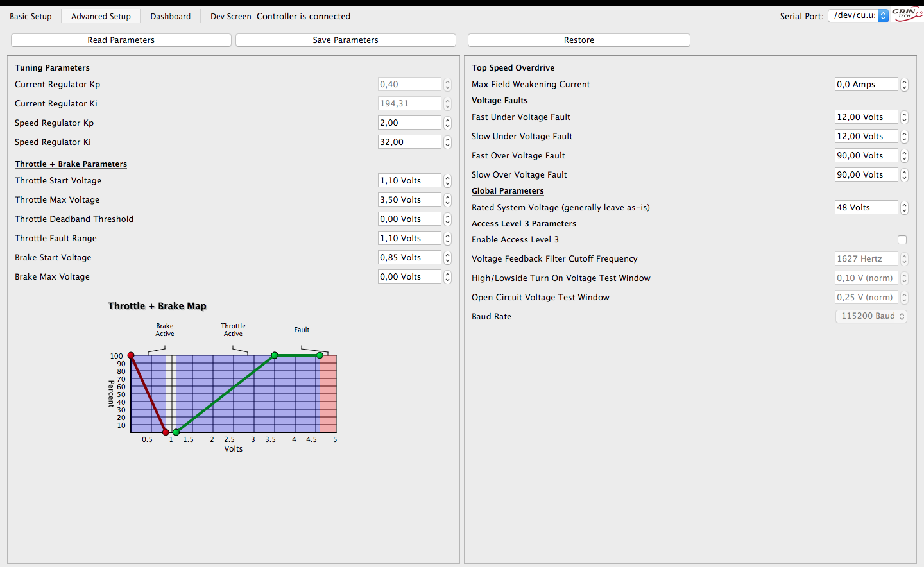The image size is (924, 567).
Task: Click the Brake Max Voltage stepper arrows
Action: click(447, 277)
